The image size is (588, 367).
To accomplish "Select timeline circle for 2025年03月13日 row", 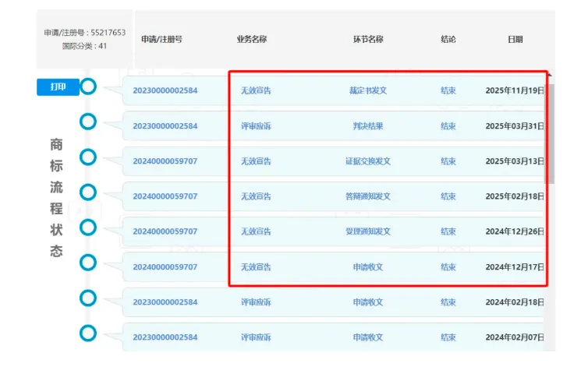I will tap(88, 157).
